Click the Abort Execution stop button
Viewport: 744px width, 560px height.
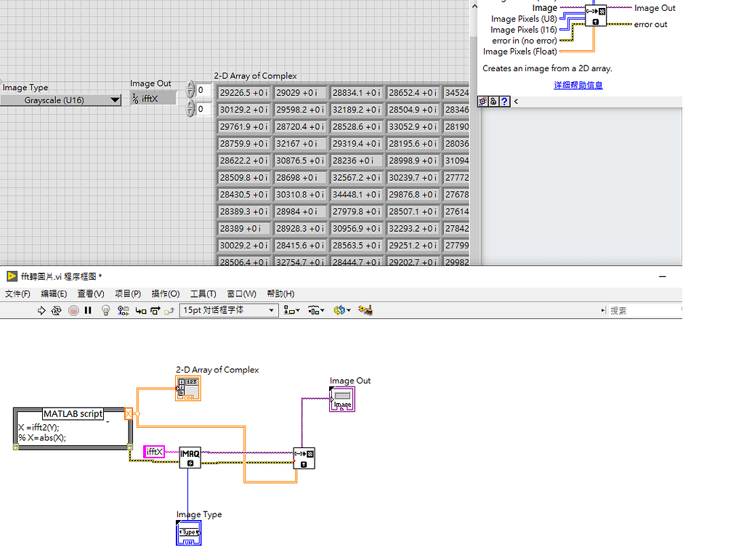click(73, 311)
